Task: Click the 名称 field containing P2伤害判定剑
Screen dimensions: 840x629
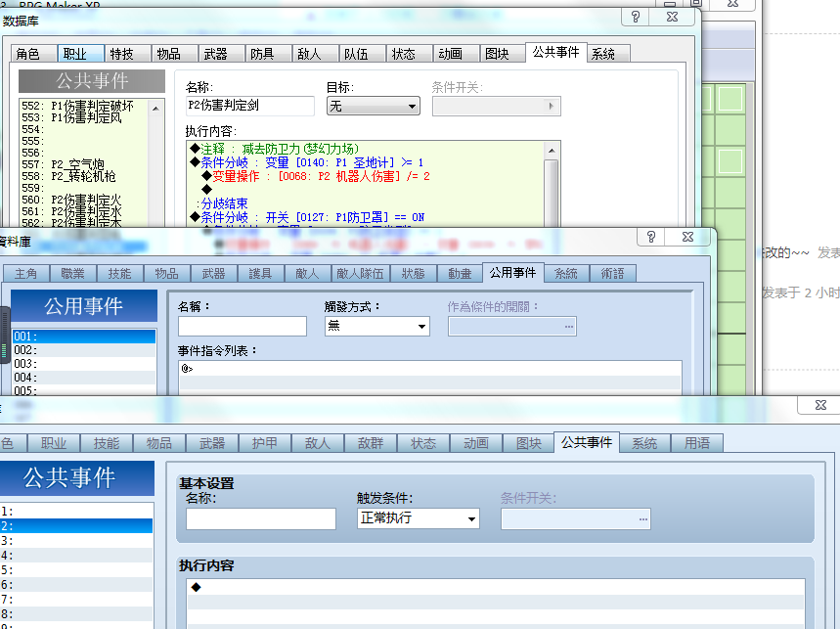Action: [x=249, y=106]
